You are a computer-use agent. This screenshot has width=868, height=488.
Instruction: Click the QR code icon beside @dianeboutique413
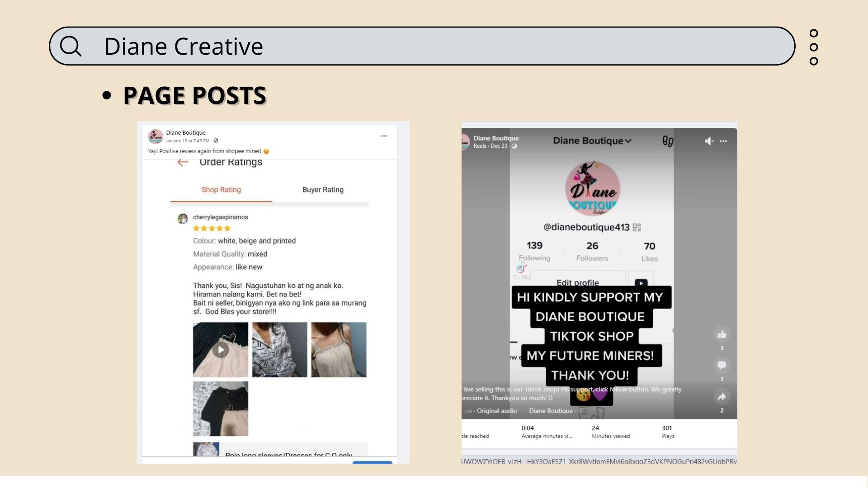point(637,227)
